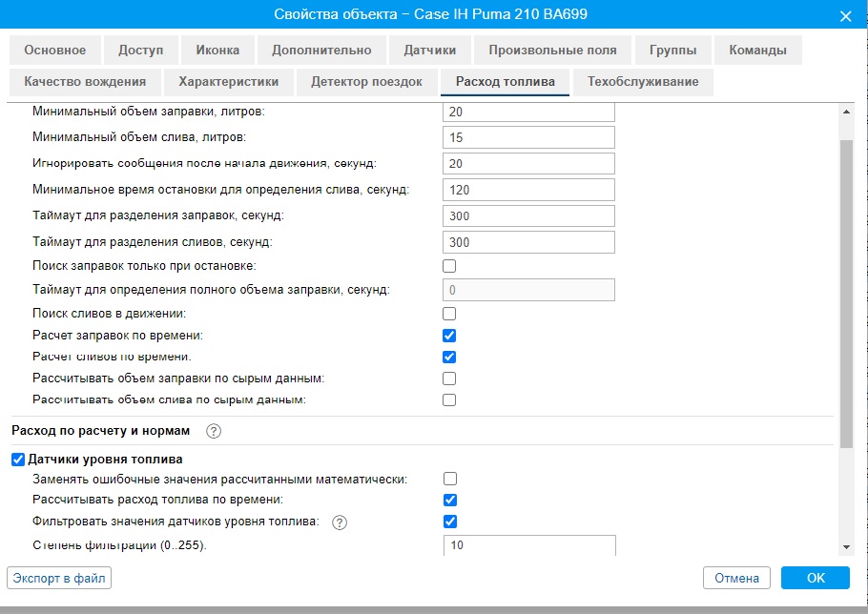This screenshot has width=868, height=614.
Task: Cancel with the Отмена button
Action: 736,578
